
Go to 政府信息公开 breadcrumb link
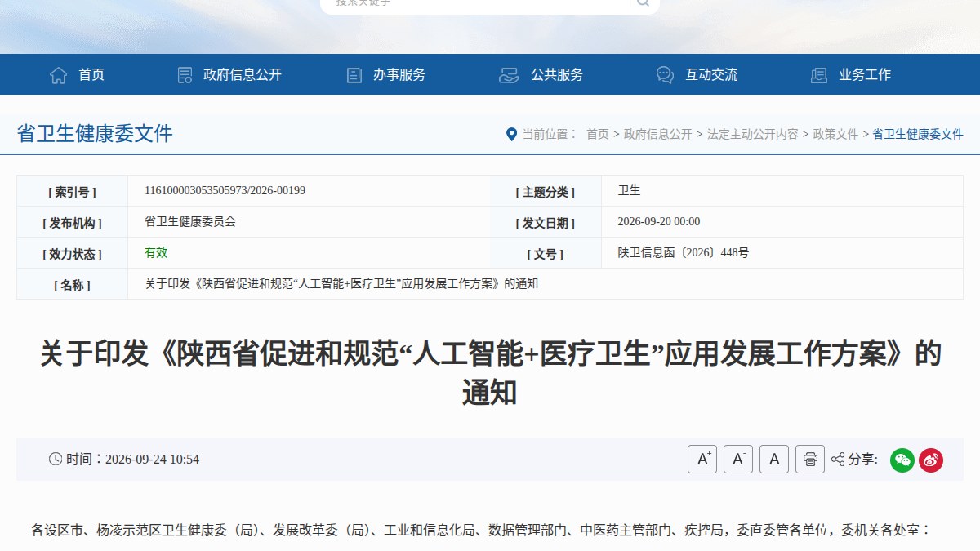pos(658,134)
